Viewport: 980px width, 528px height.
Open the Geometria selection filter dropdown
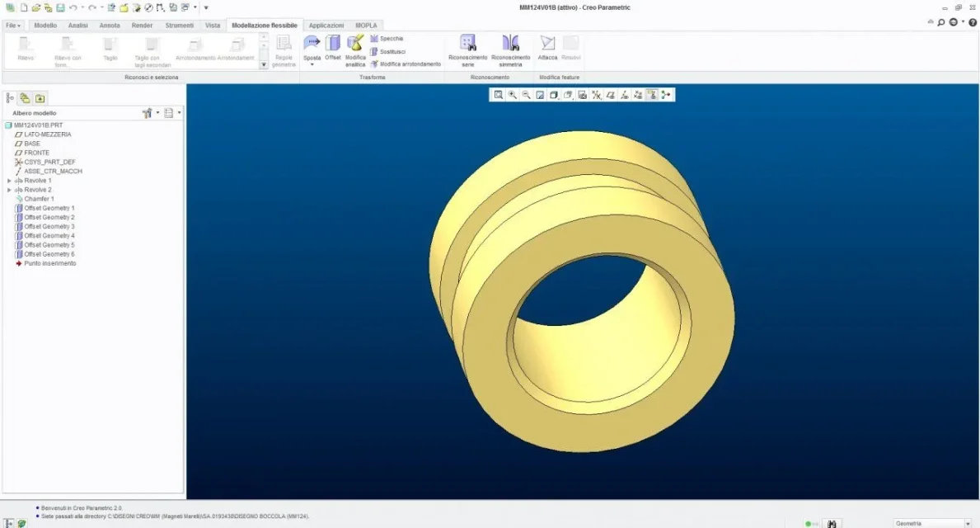click(968, 523)
